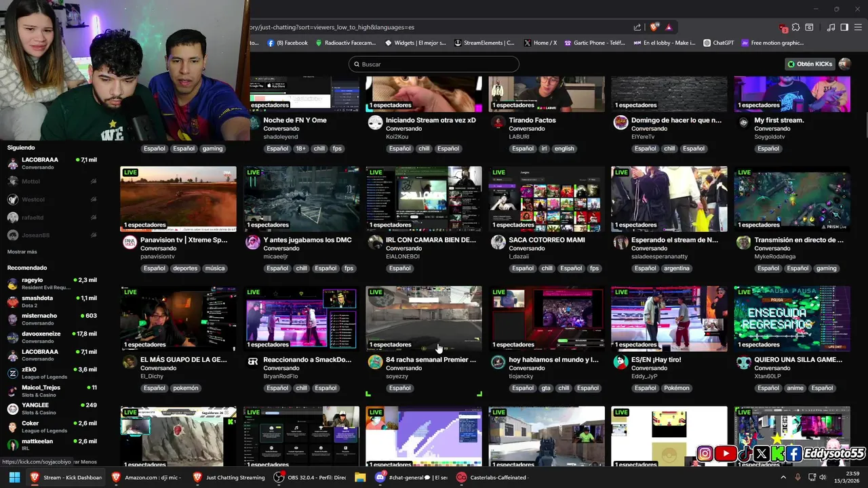868x488 pixels.
Task: Switch to OBS 32.0.4 in the taskbar
Action: click(311, 477)
